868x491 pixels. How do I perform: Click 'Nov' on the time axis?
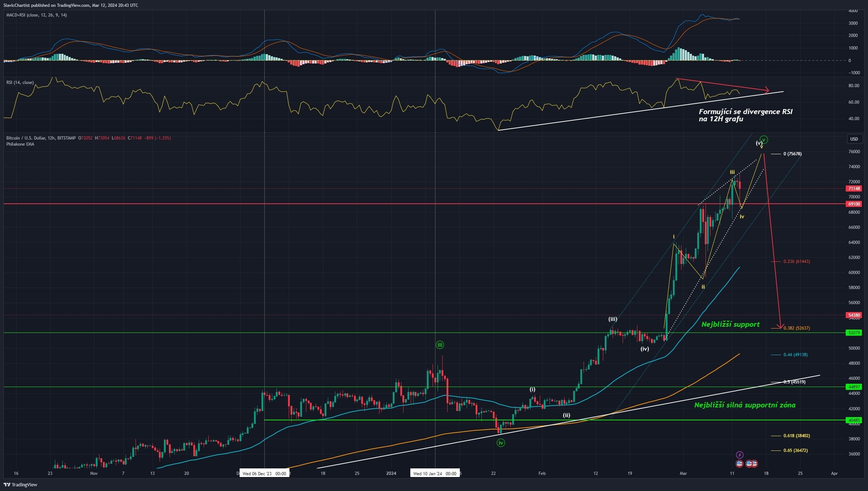[x=94, y=473]
